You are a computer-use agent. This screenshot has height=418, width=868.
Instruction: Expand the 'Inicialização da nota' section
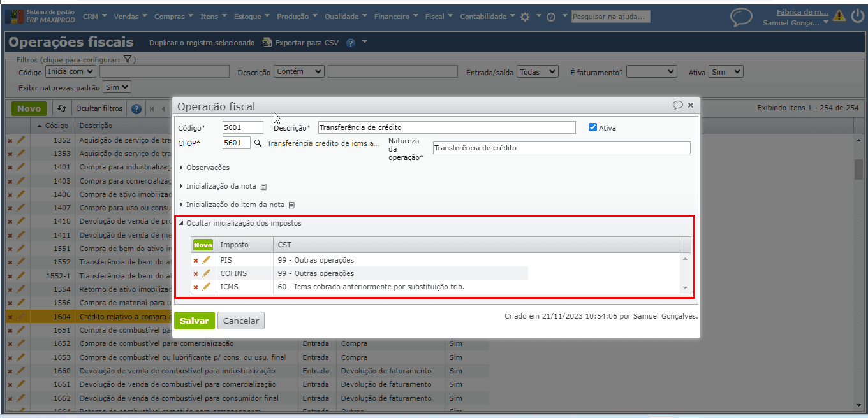[x=218, y=186]
